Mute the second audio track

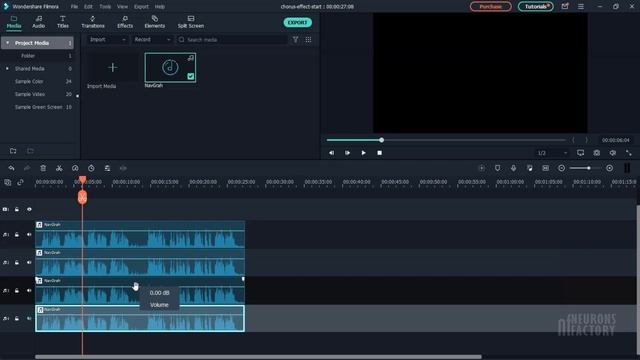[29, 262]
